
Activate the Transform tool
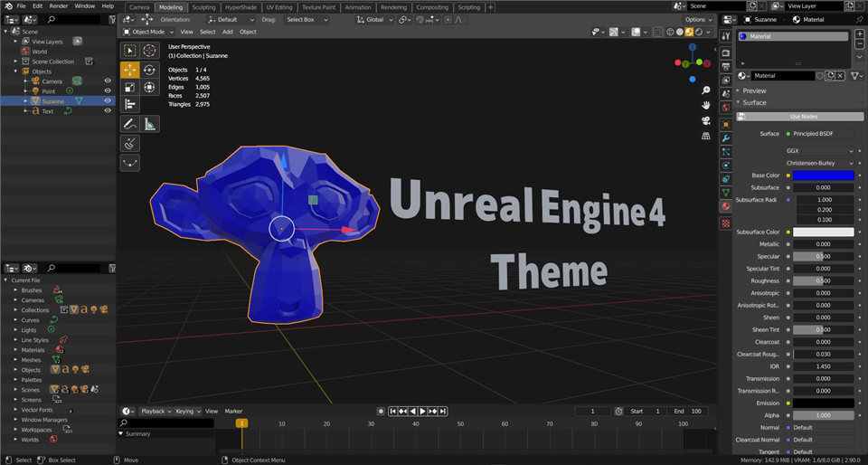pos(149,87)
